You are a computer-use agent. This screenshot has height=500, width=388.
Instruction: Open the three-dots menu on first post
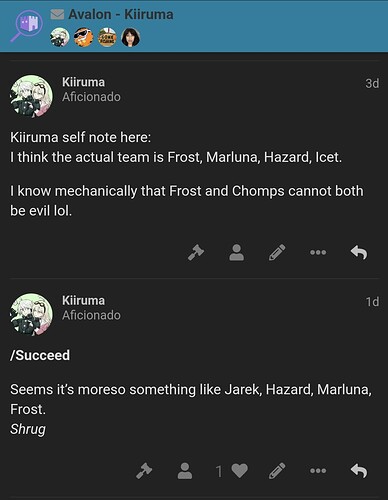(318, 252)
